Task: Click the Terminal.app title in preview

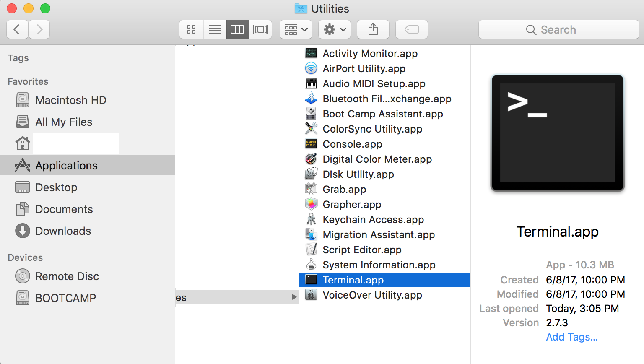Action: 557,231
